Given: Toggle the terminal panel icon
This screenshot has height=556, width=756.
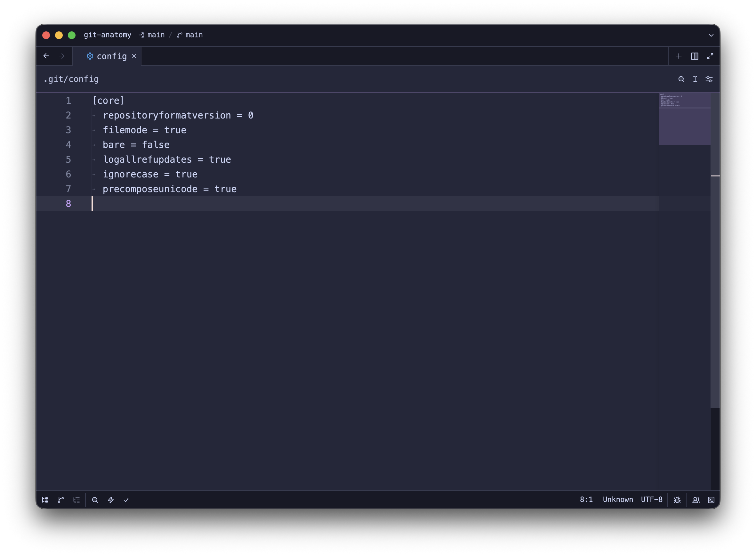Looking at the screenshot, I should (x=711, y=500).
